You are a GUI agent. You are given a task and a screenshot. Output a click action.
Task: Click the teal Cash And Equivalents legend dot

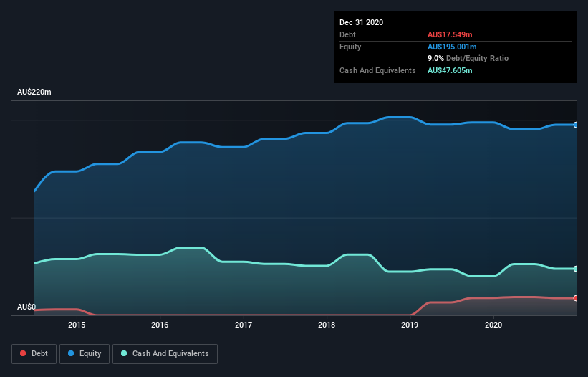tap(124, 353)
